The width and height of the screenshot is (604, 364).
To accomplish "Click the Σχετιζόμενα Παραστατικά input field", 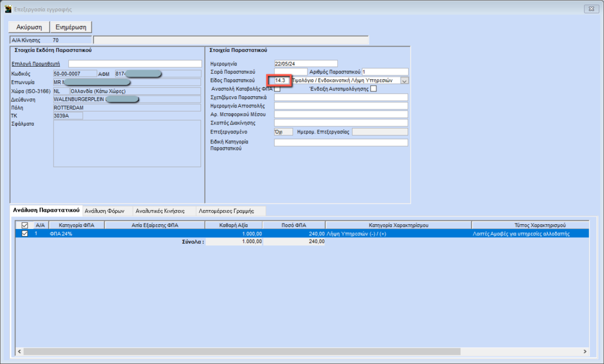I will pos(341,97).
